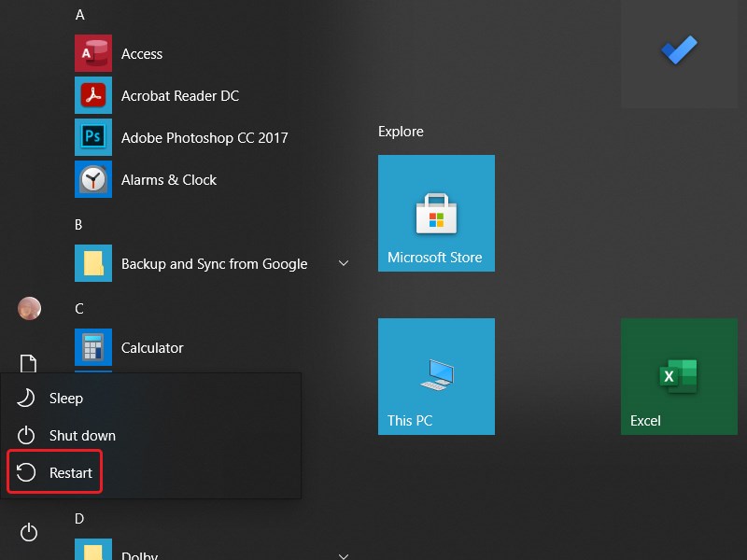Expand the Dolby folder chevron
The width and height of the screenshot is (747, 560).
(344, 555)
